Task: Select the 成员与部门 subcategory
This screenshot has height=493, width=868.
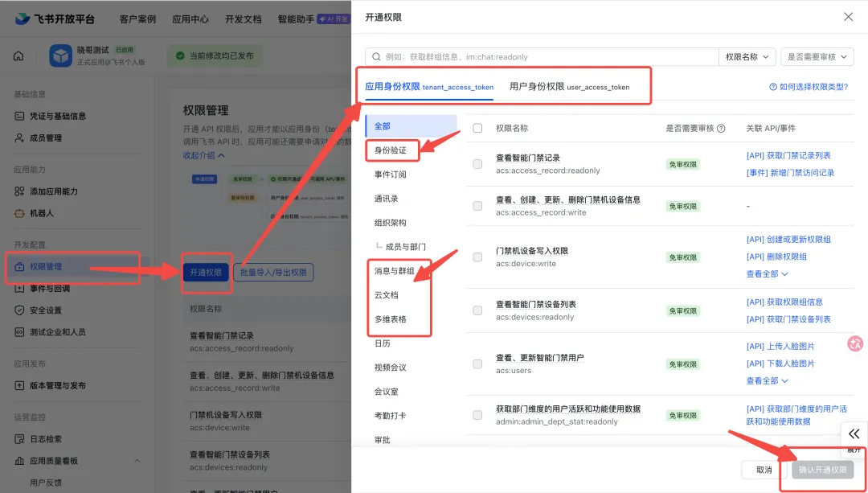Action: (x=406, y=247)
